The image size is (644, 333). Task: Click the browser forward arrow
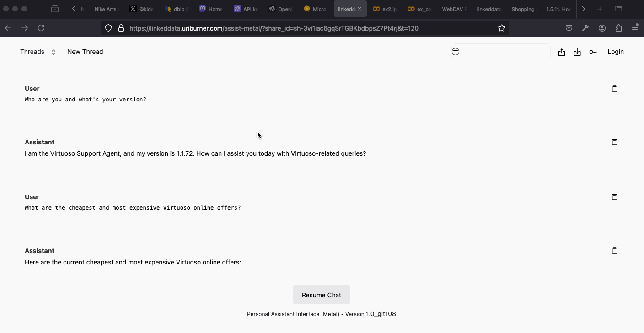(x=25, y=28)
